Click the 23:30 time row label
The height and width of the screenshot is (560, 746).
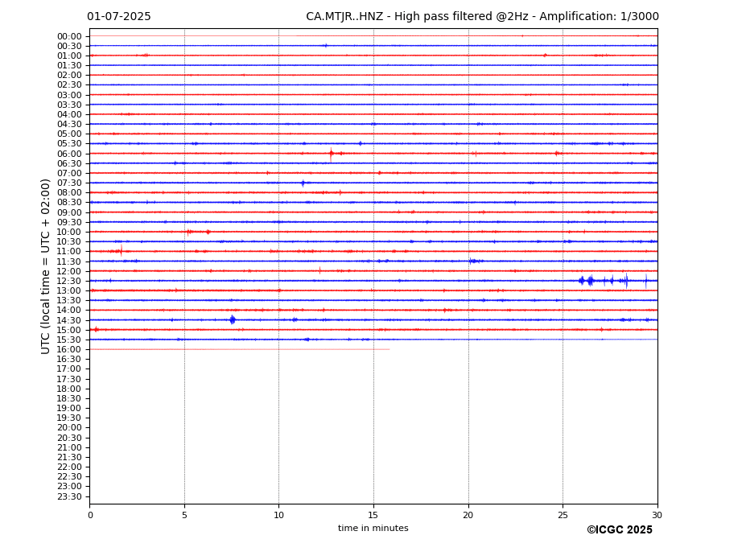pos(69,496)
